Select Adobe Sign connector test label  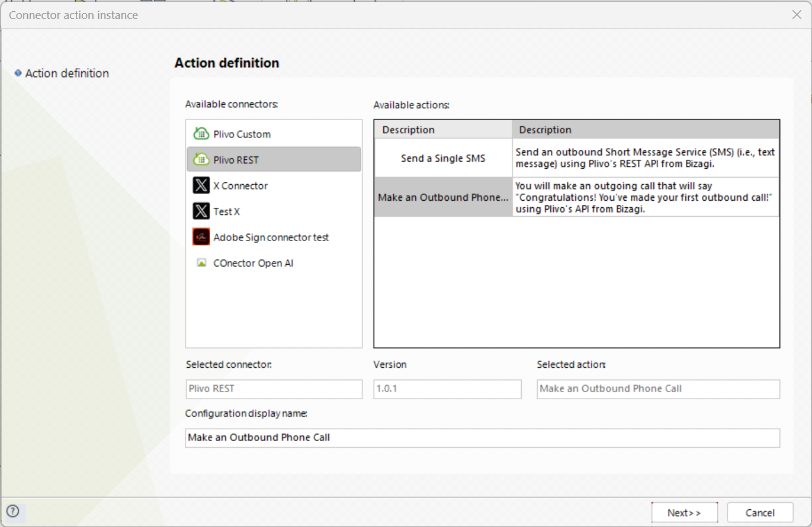(271, 237)
